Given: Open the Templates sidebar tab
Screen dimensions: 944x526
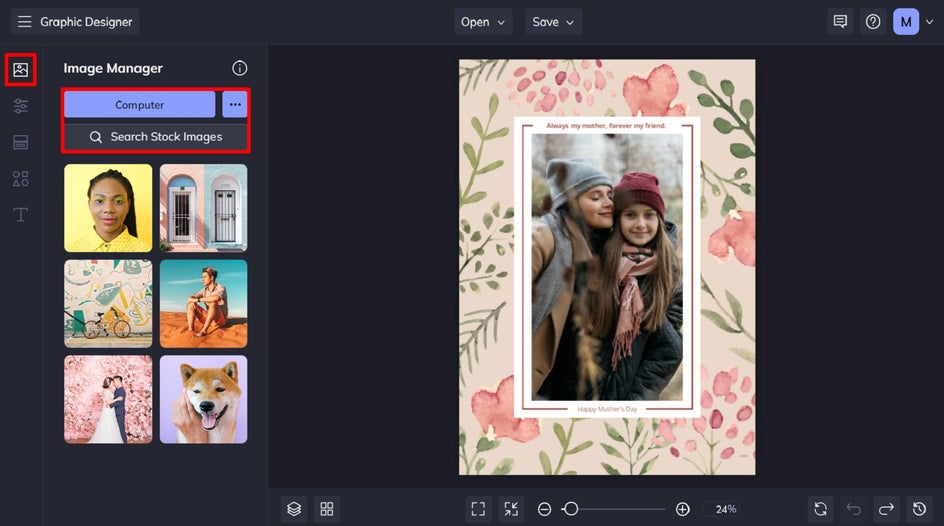Looking at the screenshot, I should (x=20, y=143).
